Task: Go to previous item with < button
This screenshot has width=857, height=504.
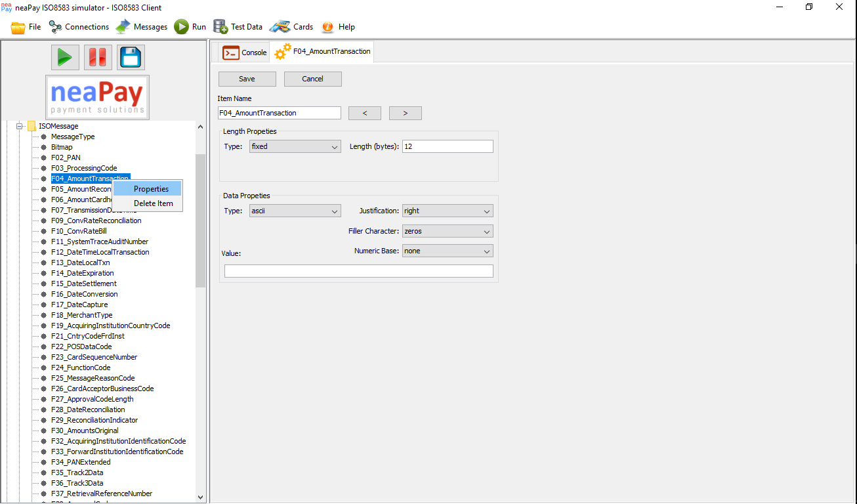Action: 365,113
